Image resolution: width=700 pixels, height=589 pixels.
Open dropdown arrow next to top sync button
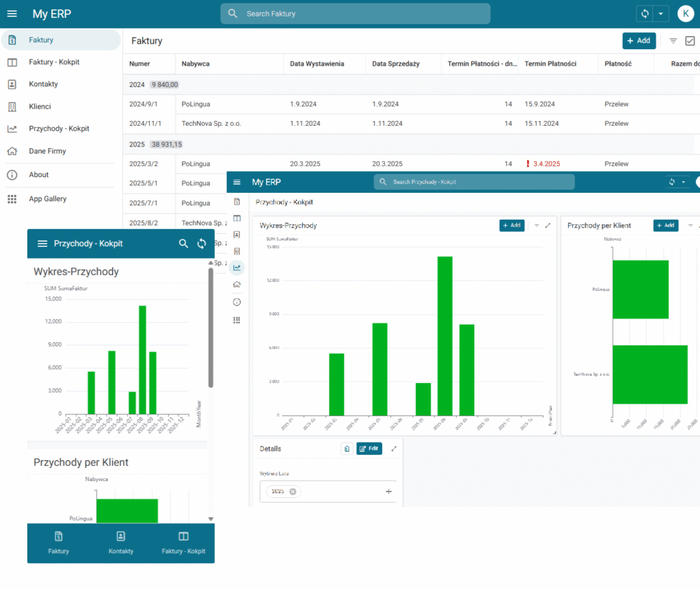coord(660,14)
